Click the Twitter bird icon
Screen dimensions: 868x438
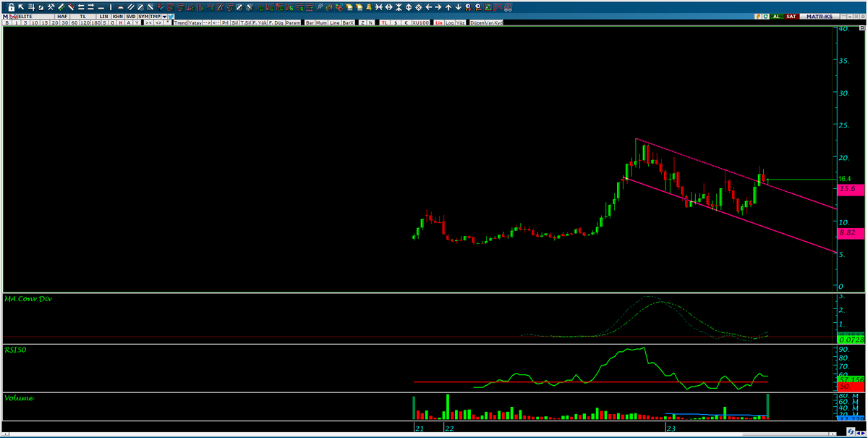pos(171,17)
